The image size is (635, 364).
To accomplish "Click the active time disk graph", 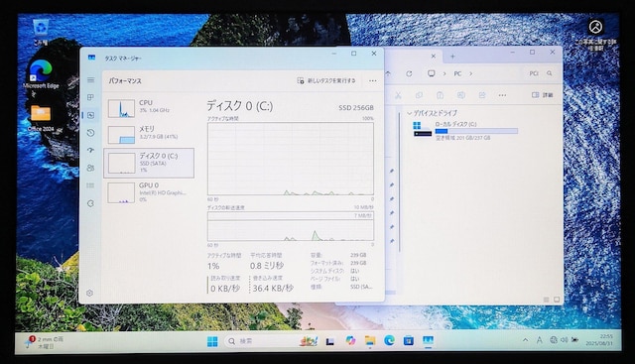I will click(291, 159).
